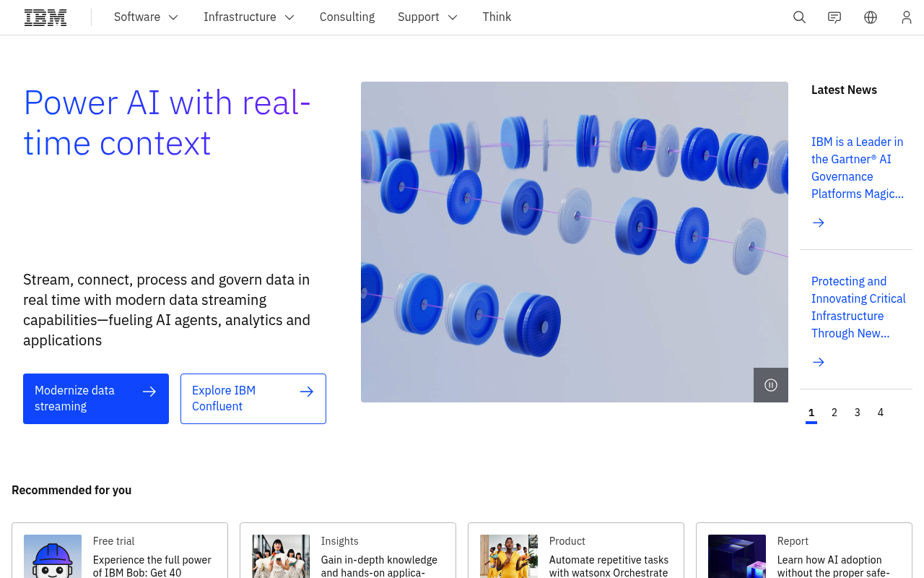924x578 pixels.
Task: Pause the hero animation video
Action: coord(771,385)
